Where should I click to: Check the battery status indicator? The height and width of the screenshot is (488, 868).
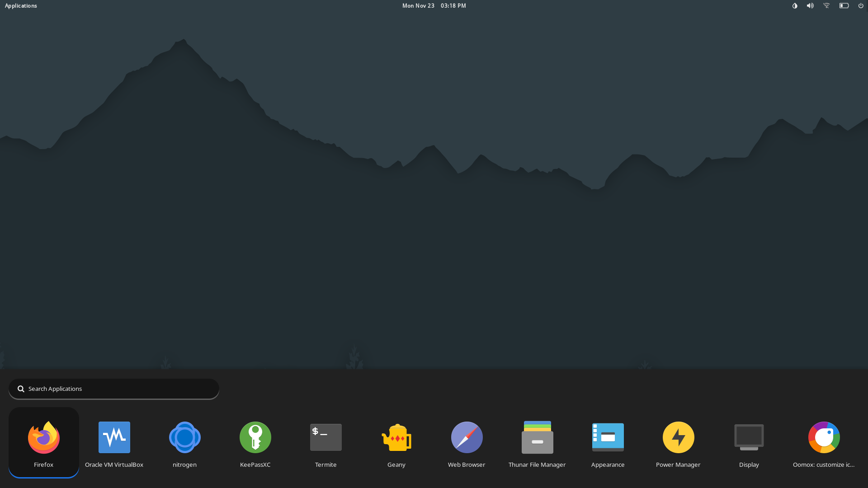click(844, 6)
